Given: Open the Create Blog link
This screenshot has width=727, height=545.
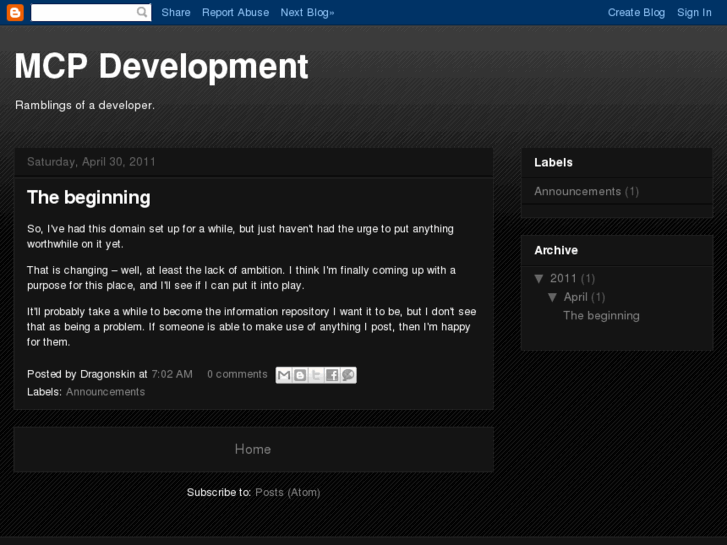Looking at the screenshot, I should (x=636, y=12).
